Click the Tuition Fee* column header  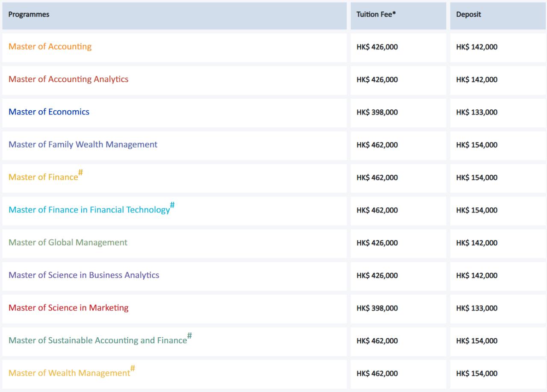pos(398,15)
